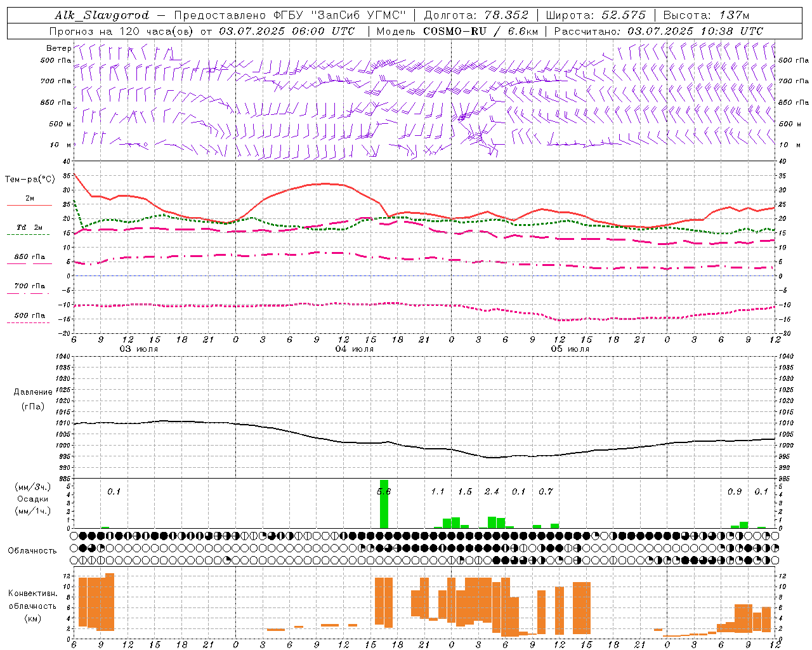The image size is (812, 650).
Task: Select the 'Давление' pressure label
Action: (x=33, y=392)
